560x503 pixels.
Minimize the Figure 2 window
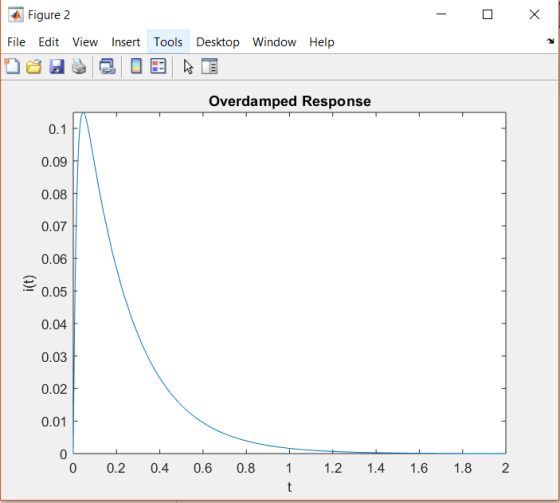pos(441,14)
